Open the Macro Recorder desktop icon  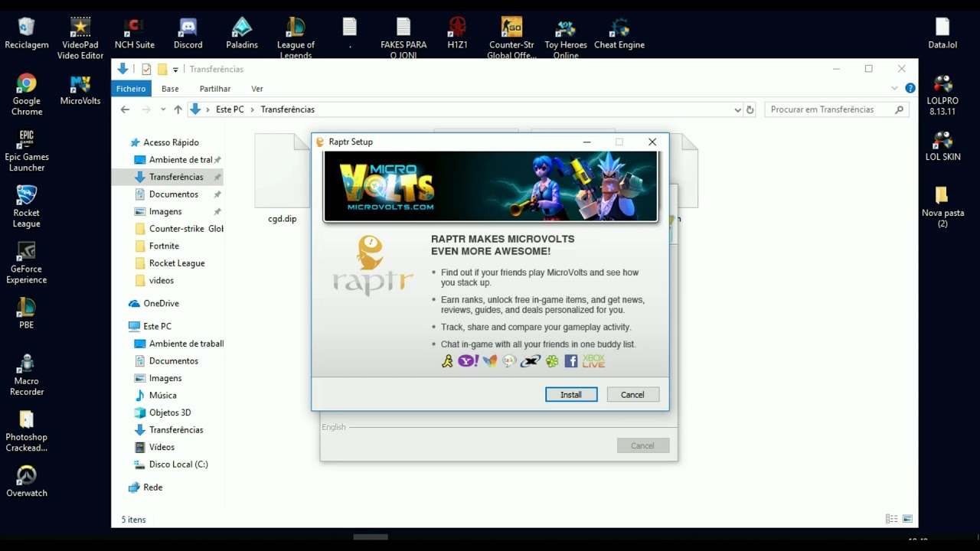coord(27,374)
